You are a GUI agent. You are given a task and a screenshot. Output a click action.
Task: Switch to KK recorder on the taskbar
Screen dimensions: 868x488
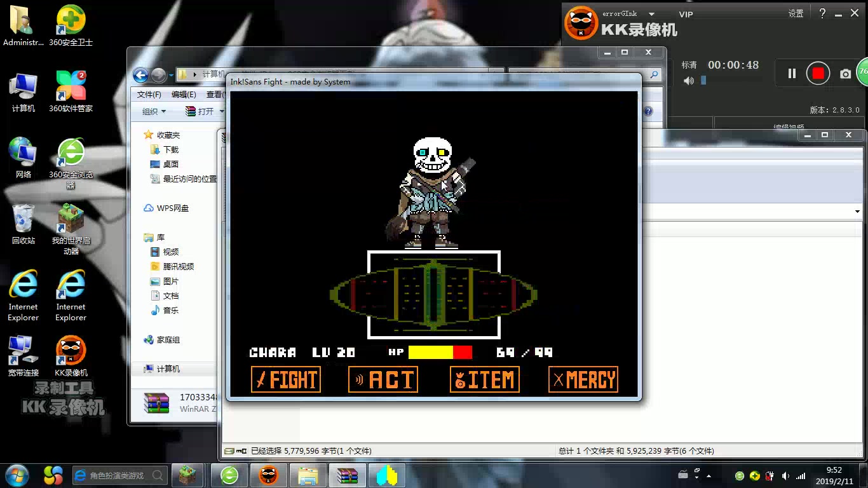click(269, 475)
